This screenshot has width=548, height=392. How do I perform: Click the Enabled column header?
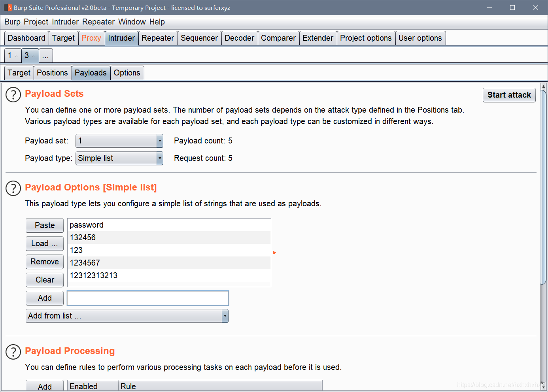click(x=93, y=386)
